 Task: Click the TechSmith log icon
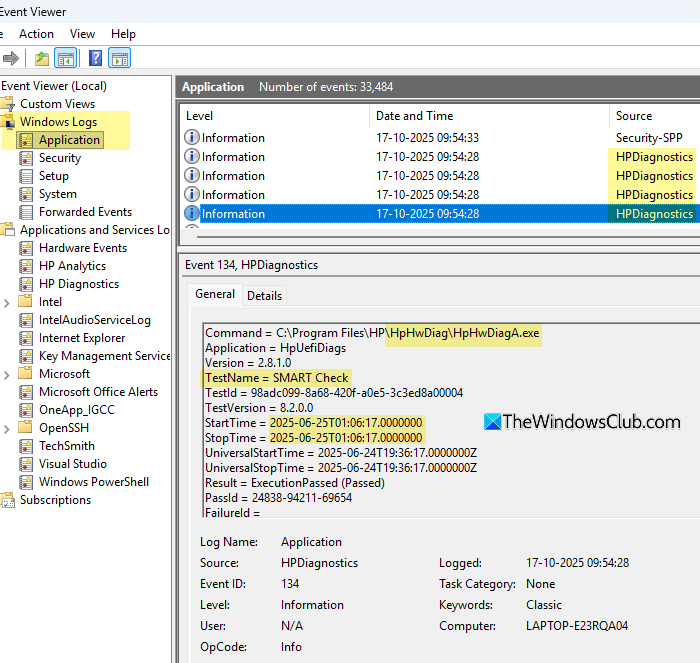pos(26,446)
